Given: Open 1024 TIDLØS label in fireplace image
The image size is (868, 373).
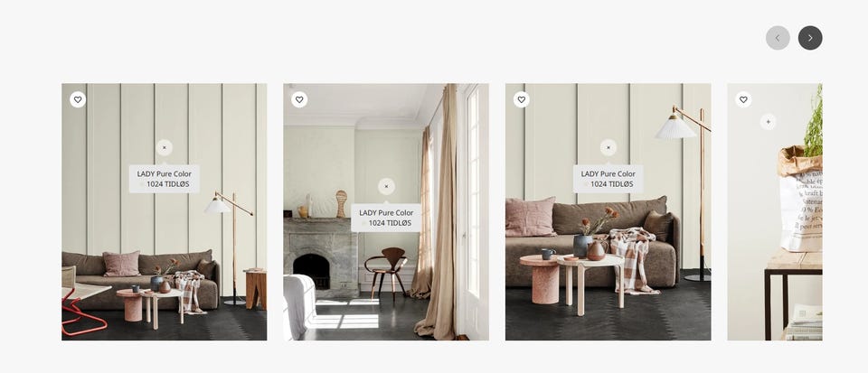Looking at the screenshot, I should [x=391, y=223].
